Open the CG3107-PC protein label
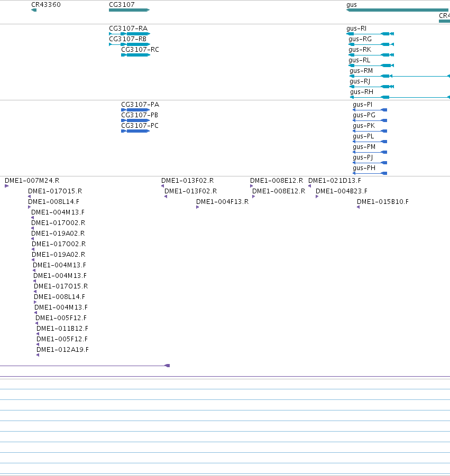This screenshot has height=476, width=450. (x=140, y=126)
